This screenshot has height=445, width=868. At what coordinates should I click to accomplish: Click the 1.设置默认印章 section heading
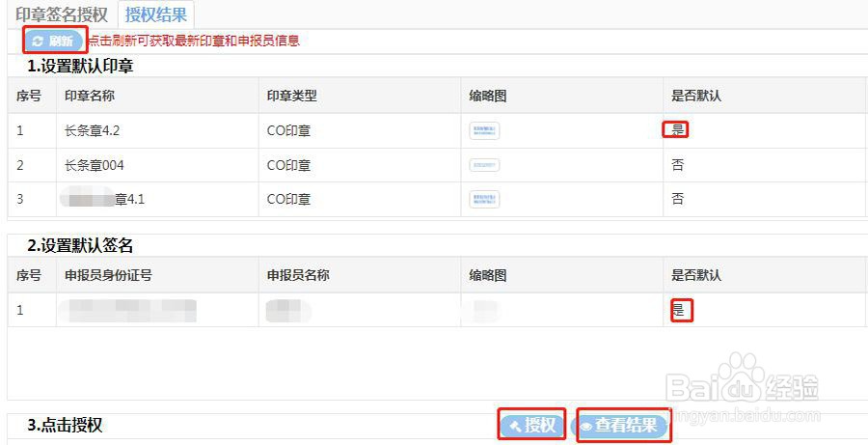[x=81, y=67]
